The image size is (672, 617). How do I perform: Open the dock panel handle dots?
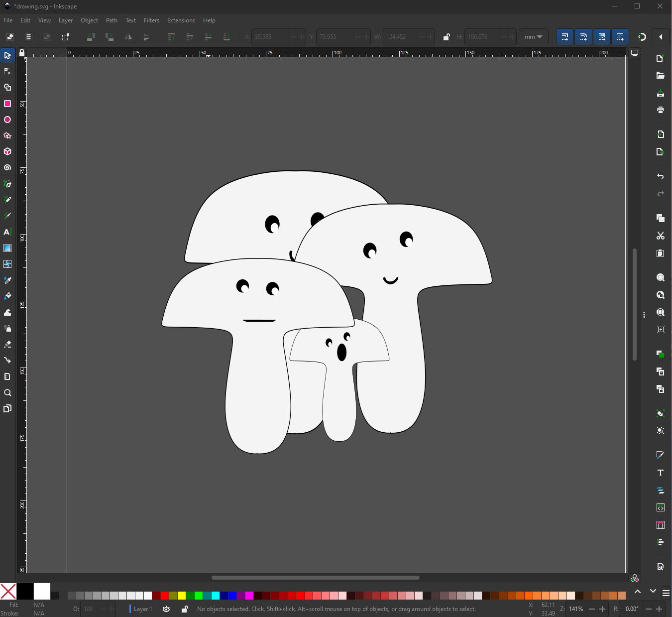pyautogui.click(x=644, y=315)
